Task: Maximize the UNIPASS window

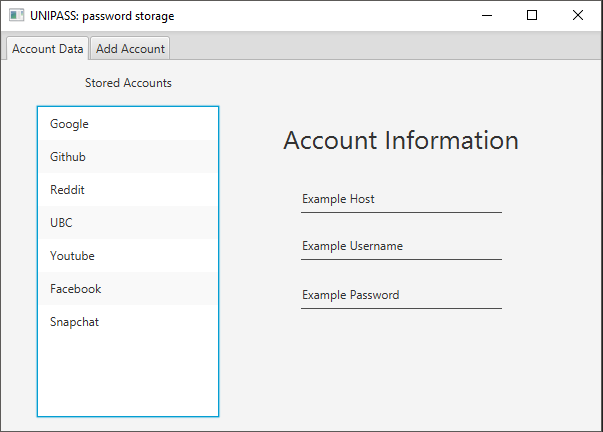Action: click(x=532, y=15)
